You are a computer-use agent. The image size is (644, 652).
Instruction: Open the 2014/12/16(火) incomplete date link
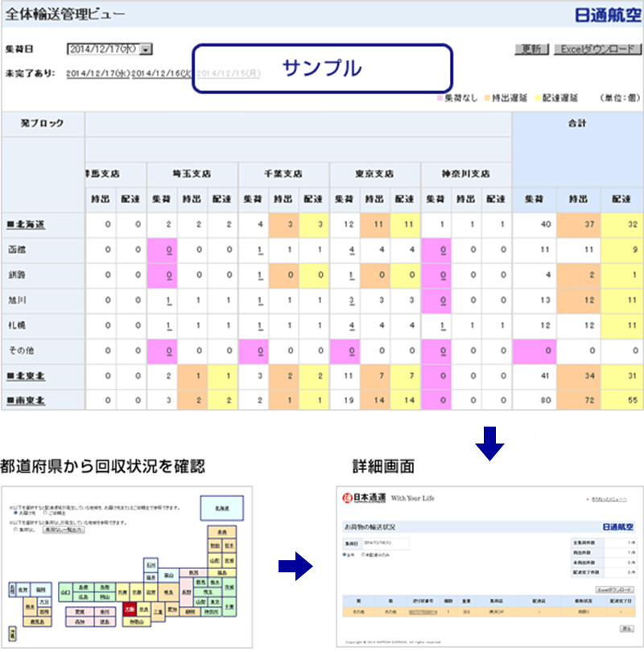(161, 73)
